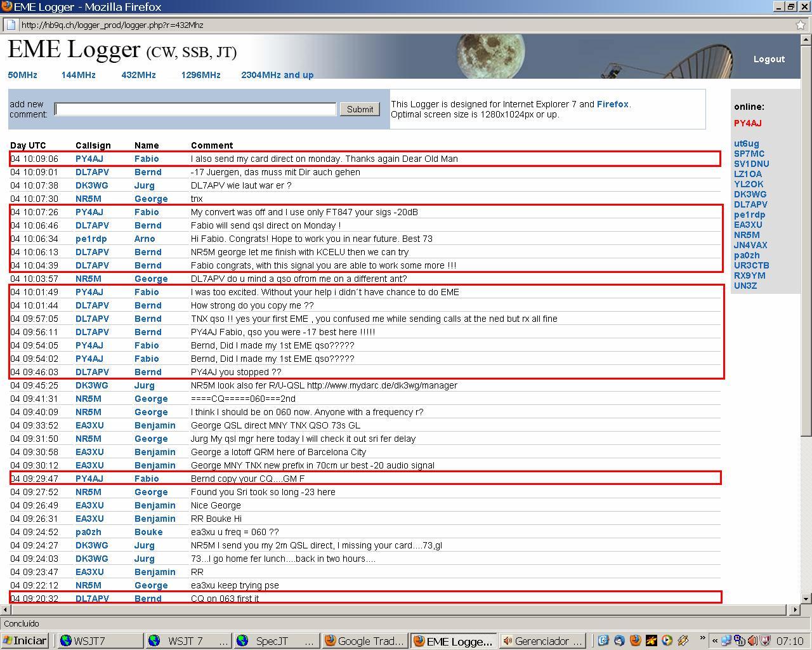Switch to the WSJT 7 taskbar window
The image size is (812, 650).
pos(188,640)
